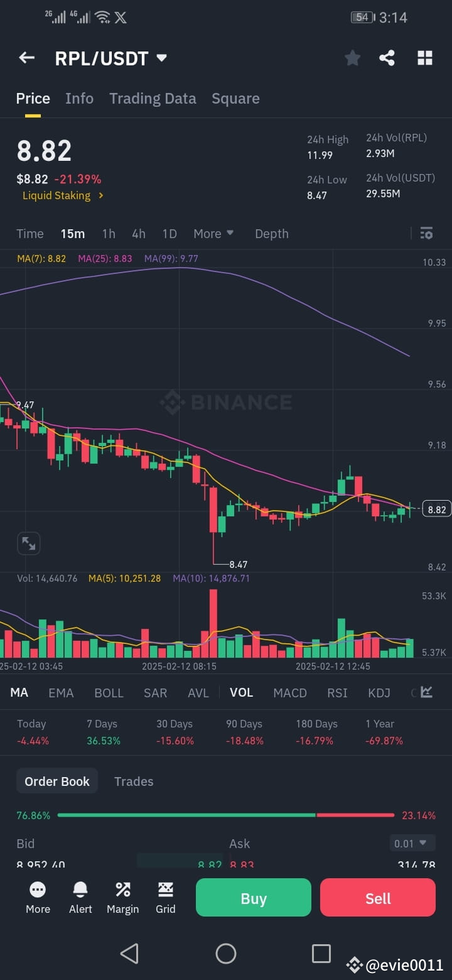The width and height of the screenshot is (452, 980).
Task: Switch to the Trading Data tab
Action: click(153, 98)
